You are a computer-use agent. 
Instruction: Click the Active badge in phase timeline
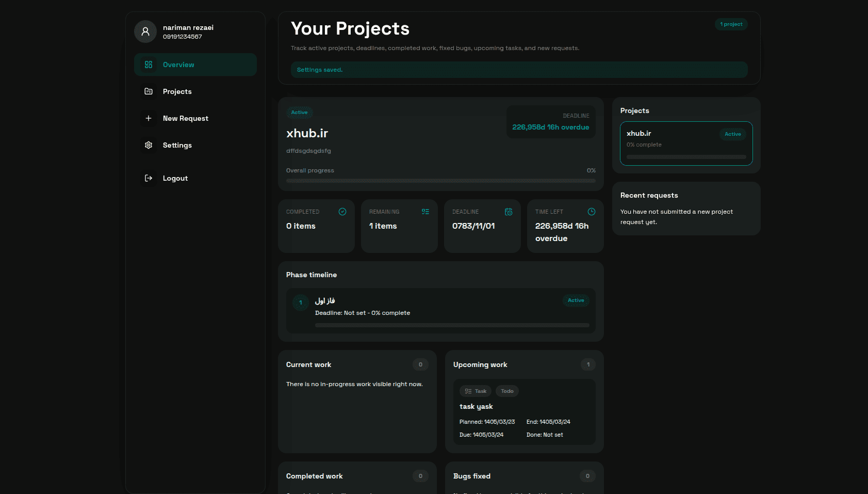coord(576,300)
